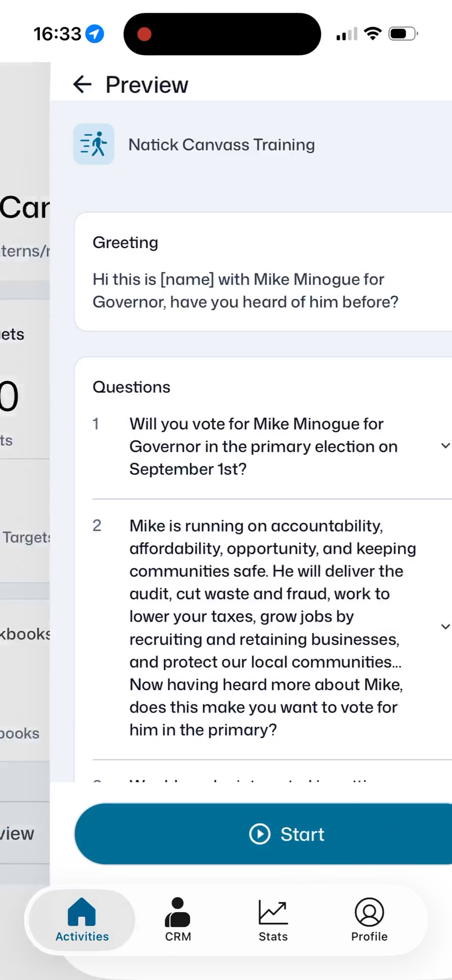Go back using the arrow beside Preview

point(82,84)
